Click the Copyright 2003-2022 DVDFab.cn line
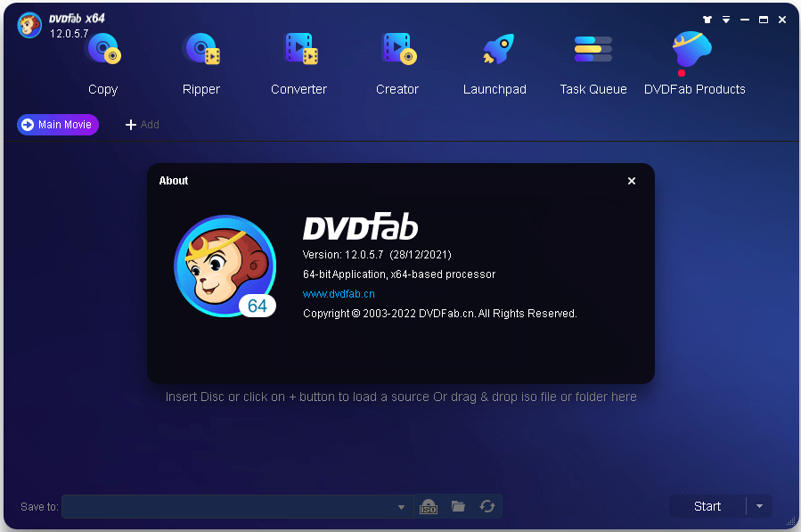The image size is (801, 532). pyautogui.click(x=440, y=314)
